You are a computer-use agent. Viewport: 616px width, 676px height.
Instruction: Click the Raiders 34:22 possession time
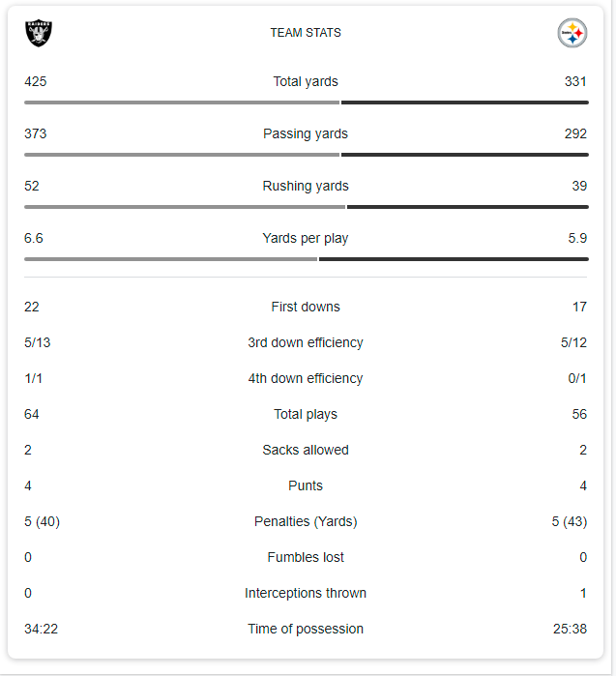(x=42, y=630)
